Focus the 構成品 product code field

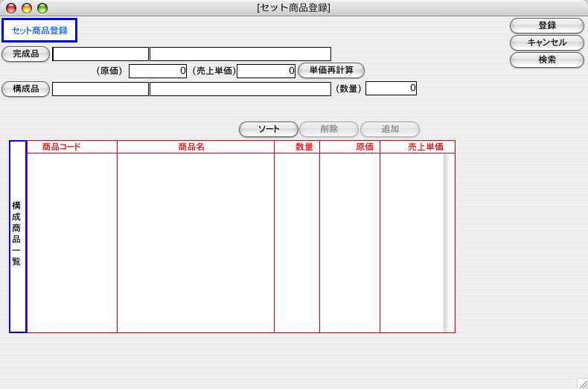coord(100,89)
